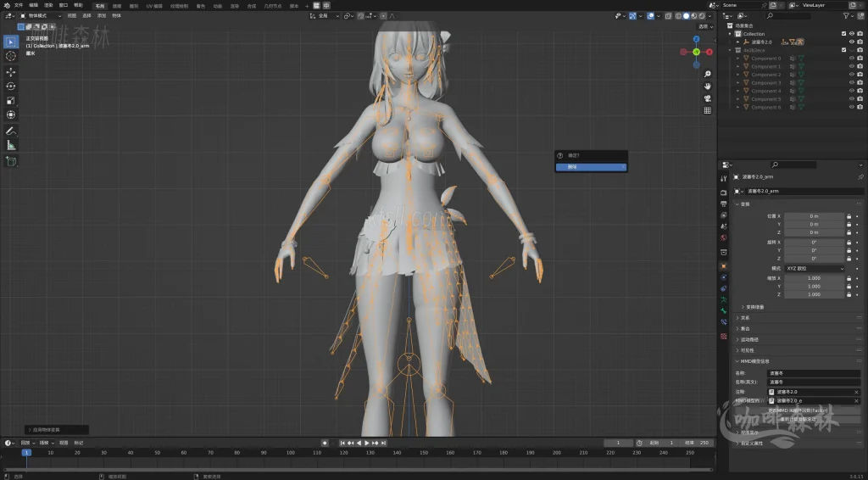Toggle lock on Location X
868x480 pixels.
pyautogui.click(x=849, y=216)
